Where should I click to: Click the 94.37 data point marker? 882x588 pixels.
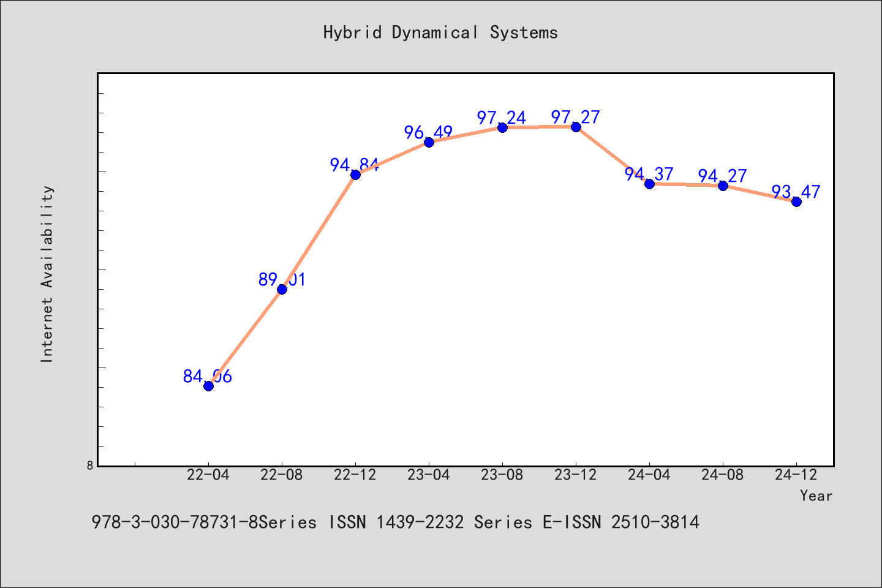[x=649, y=184]
